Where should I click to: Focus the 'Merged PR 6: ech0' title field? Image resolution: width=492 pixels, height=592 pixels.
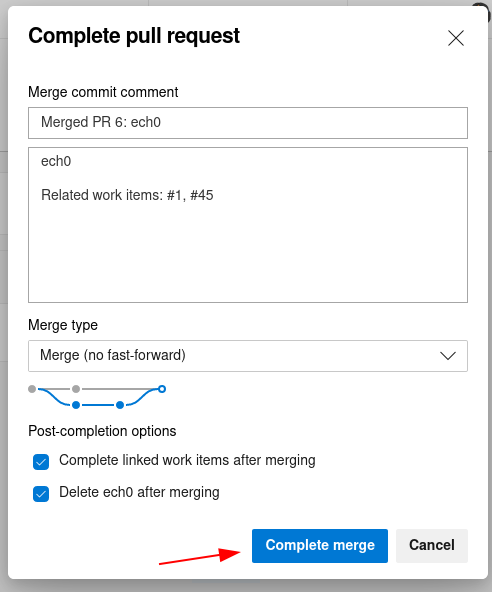[248, 123]
